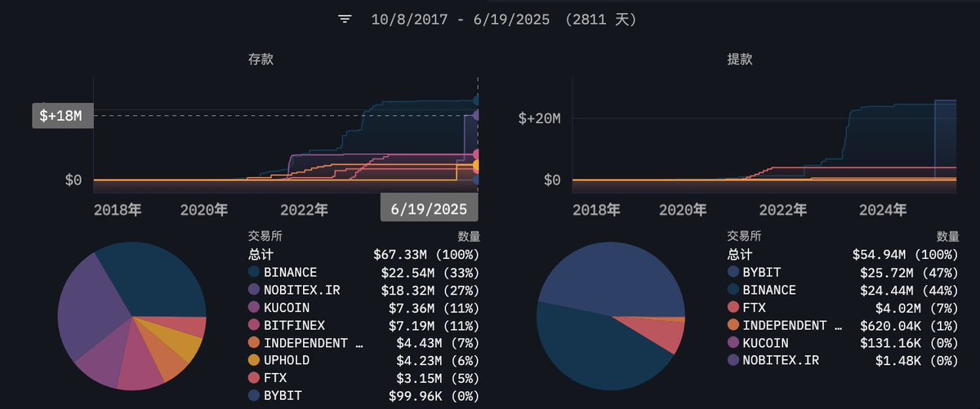Viewport: 980px width, 409px height.
Task: Click the INDEPENDENT color dot in withdrawals legend
Action: pos(733,325)
